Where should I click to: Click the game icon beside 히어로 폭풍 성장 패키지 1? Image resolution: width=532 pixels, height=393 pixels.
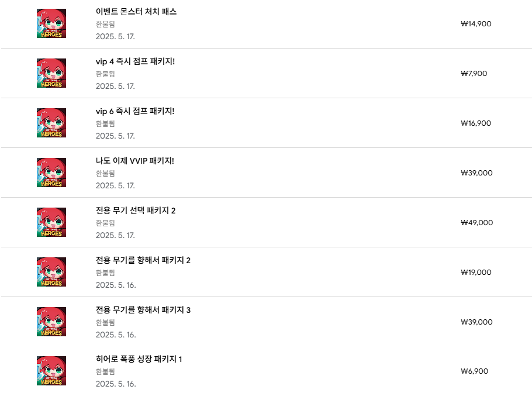click(51, 371)
